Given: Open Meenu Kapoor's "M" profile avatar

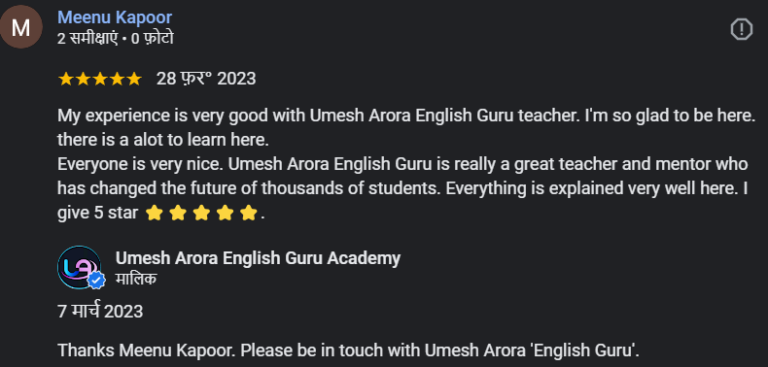Looking at the screenshot, I should [21, 27].
